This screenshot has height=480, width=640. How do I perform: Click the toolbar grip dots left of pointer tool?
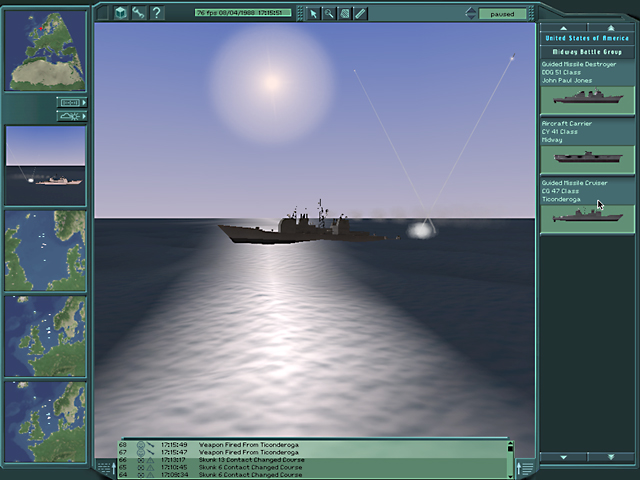pos(300,14)
